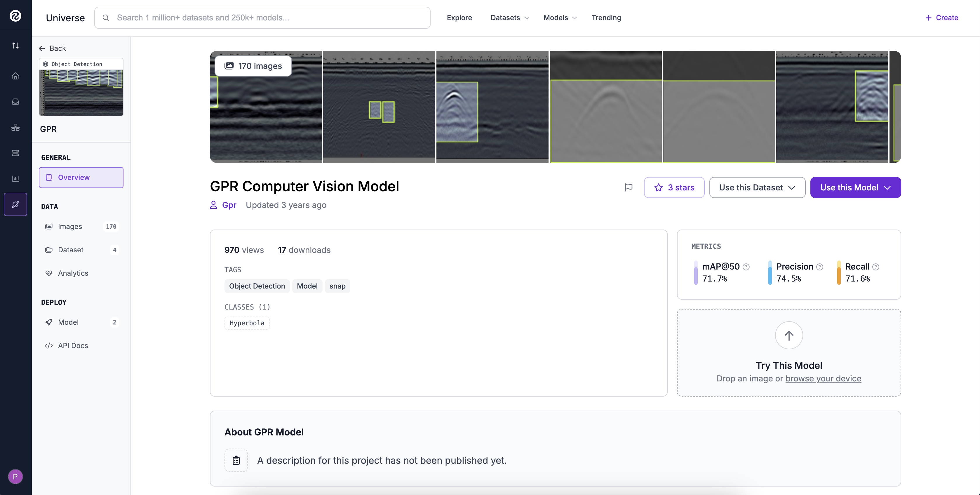Click the search magnifier icon
Screen dimensions: 980x495
point(106,18)
